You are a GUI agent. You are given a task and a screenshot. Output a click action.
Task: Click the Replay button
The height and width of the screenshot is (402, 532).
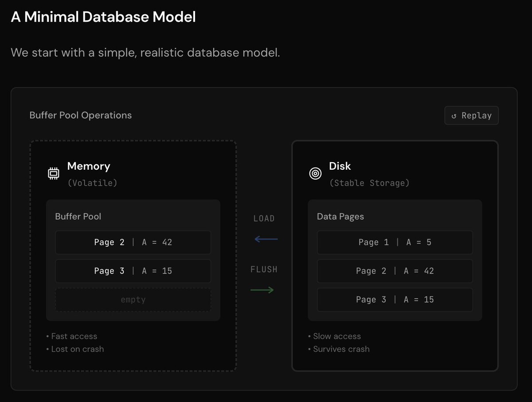[x=471, y=115]
